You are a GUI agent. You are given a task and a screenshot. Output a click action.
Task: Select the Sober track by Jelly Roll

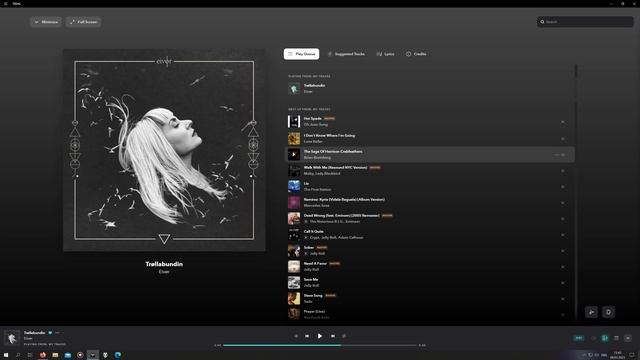[429, 251]
